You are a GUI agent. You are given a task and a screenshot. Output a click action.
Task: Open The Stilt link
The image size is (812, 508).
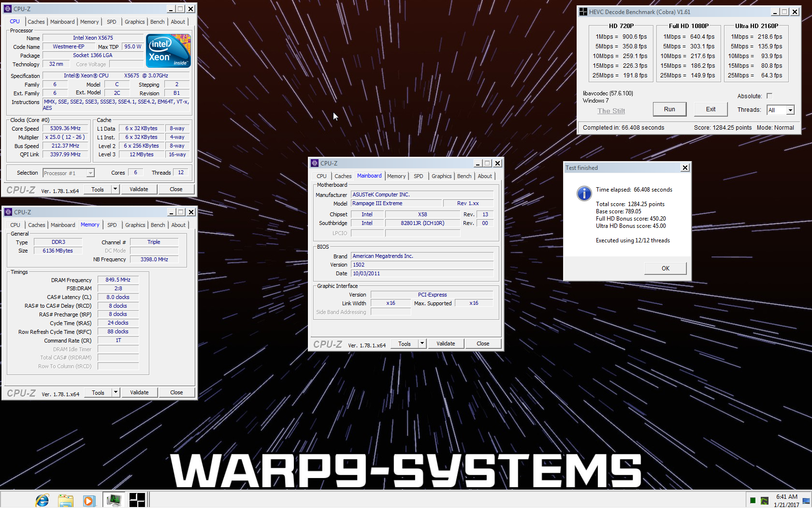[x=611, y=111]
